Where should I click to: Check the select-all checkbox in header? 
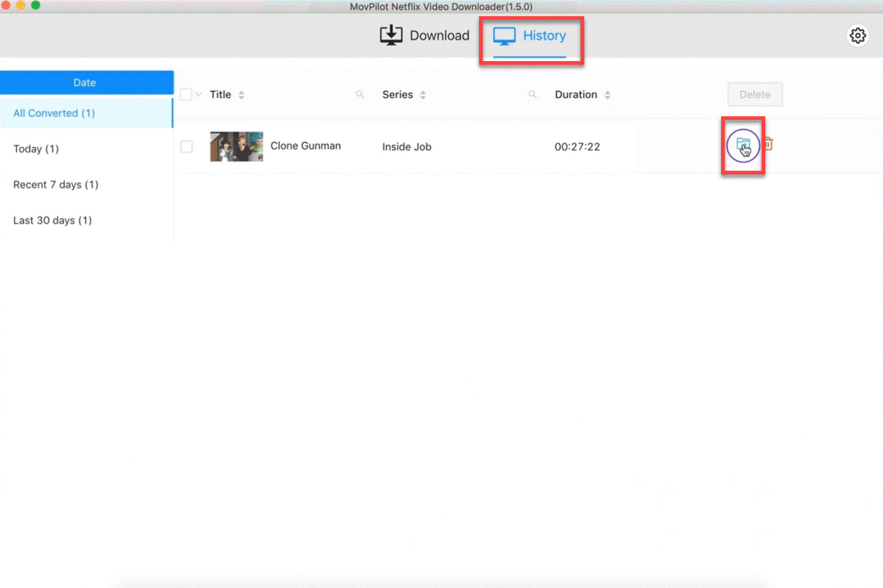[x=186, y=94]
